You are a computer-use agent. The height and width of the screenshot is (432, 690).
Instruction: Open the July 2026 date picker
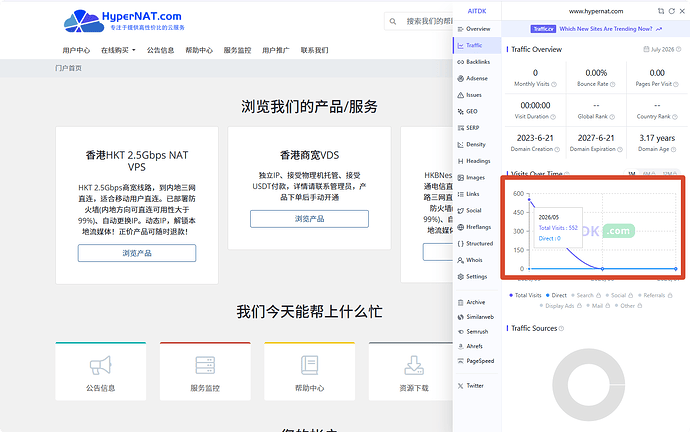(662, 49)
